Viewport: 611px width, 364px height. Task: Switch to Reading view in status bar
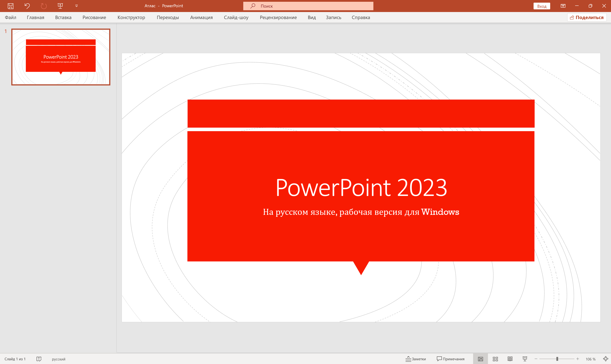coord(510,359)
